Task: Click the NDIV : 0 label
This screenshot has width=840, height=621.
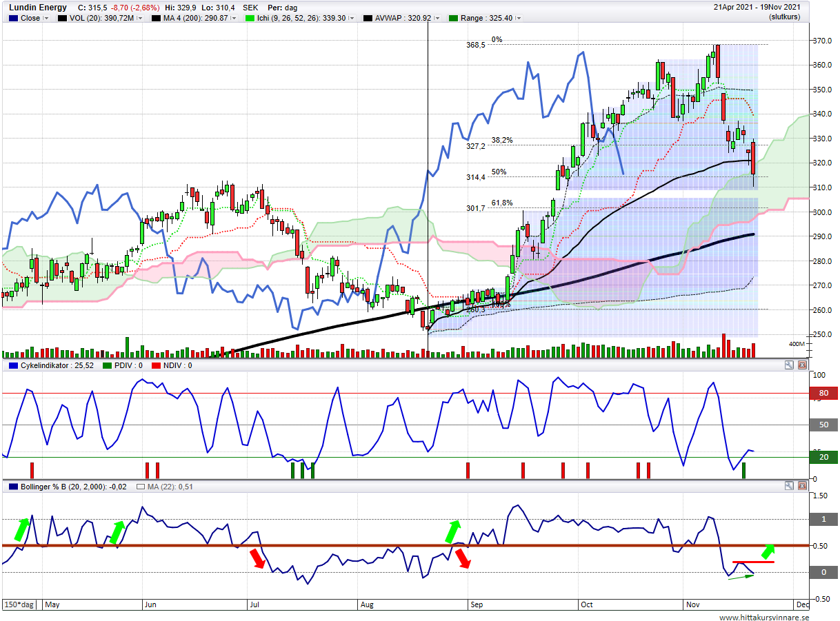Action: click(177, 365)
